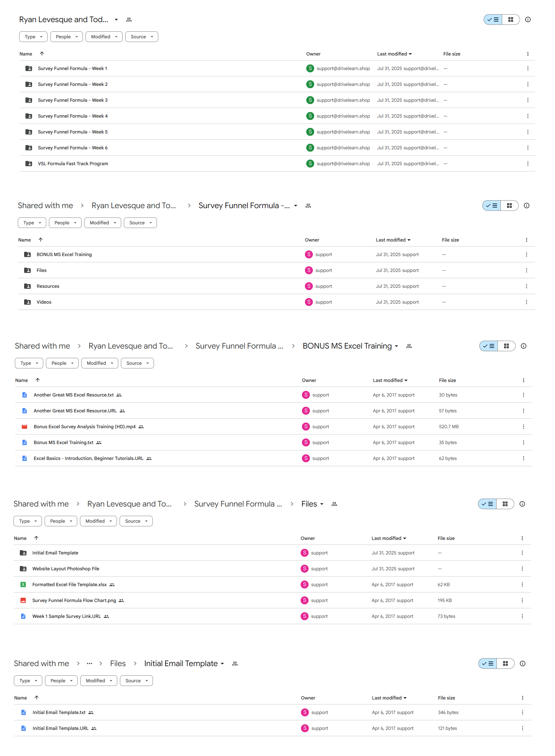
Task: Click more options for Survey Funnel Formula Week 3
Action: pyautogui.click(x=528, y=100)
